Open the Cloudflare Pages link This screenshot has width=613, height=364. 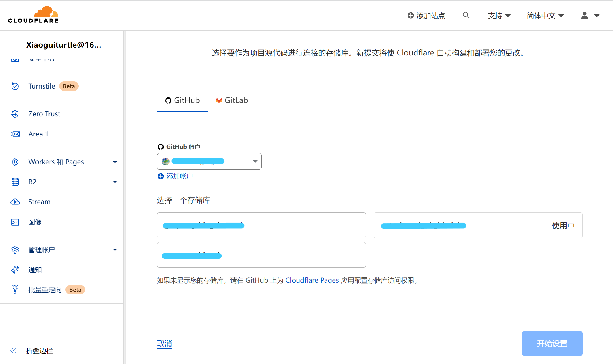[312, 280]
